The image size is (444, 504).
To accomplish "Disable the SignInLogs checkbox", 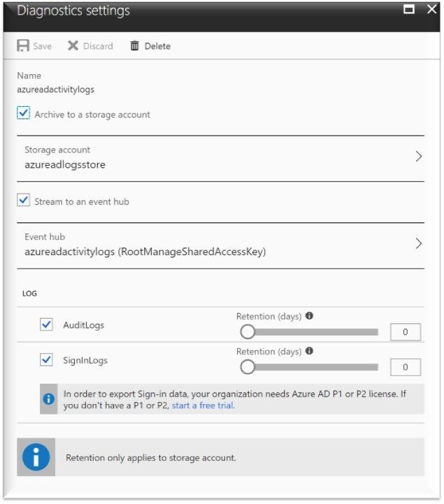I will pyautogui.click(x=46, y=359).
